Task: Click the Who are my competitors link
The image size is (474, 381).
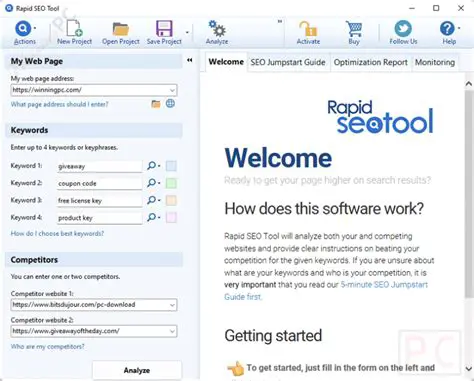Action: pos(48,347)
